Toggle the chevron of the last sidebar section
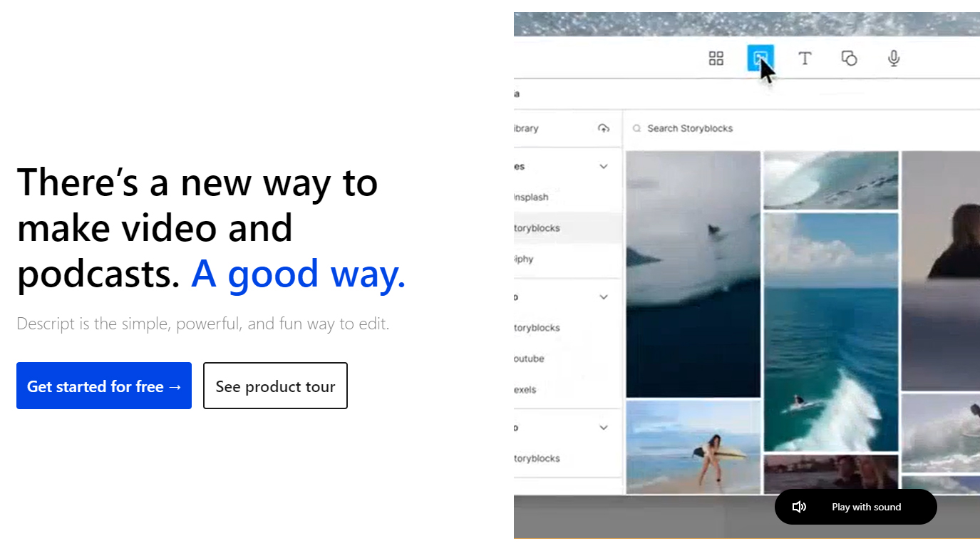The width and height of the screenshot is (980, 551). (604, 428)
